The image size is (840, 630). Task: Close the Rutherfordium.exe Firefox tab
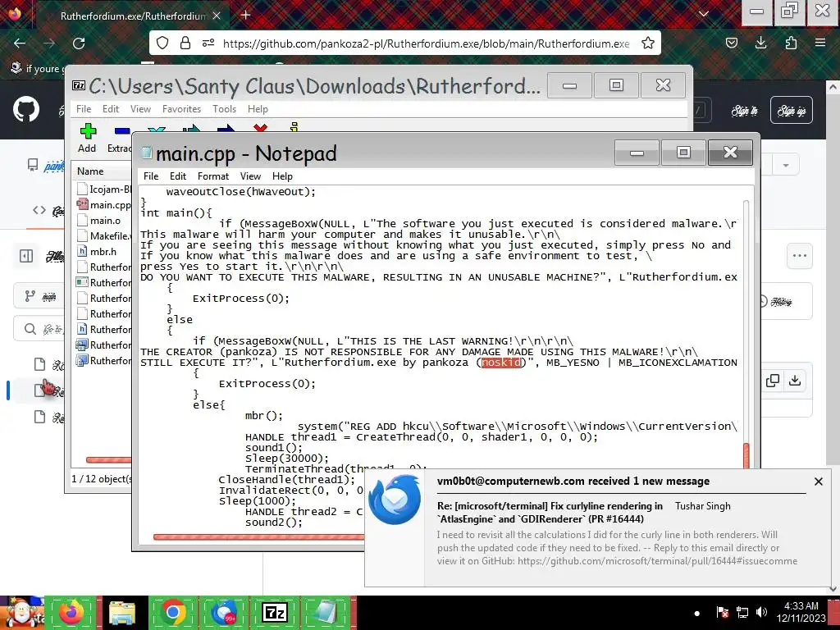point(217,16)
